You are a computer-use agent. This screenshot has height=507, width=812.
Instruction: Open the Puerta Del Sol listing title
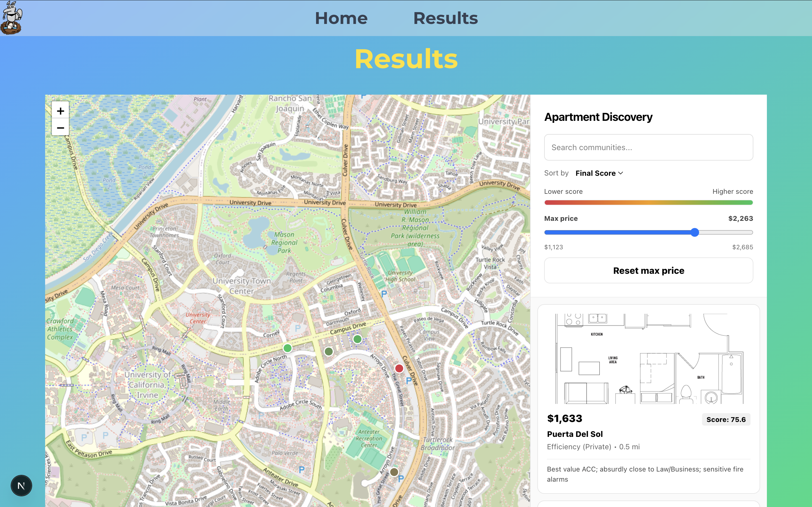click(574, 434)
